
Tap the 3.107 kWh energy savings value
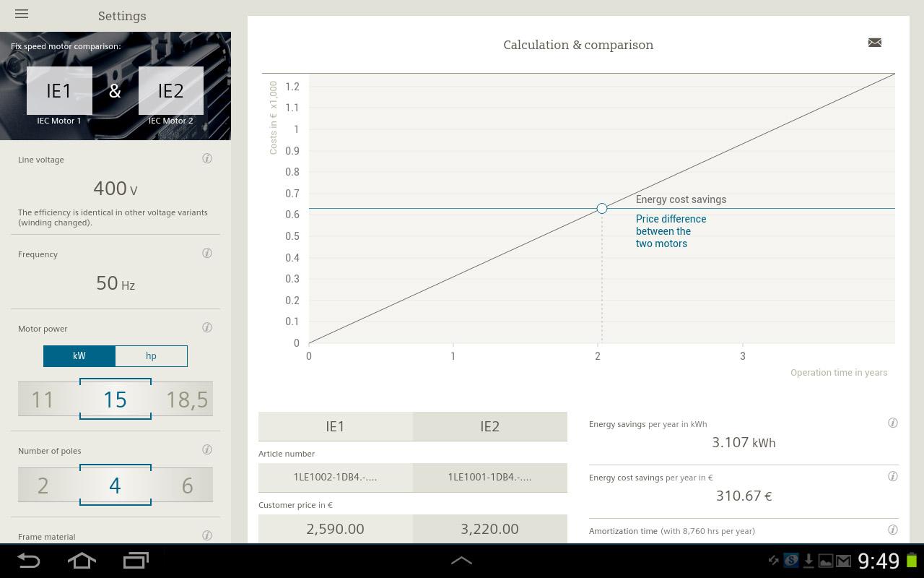point(744,442)
